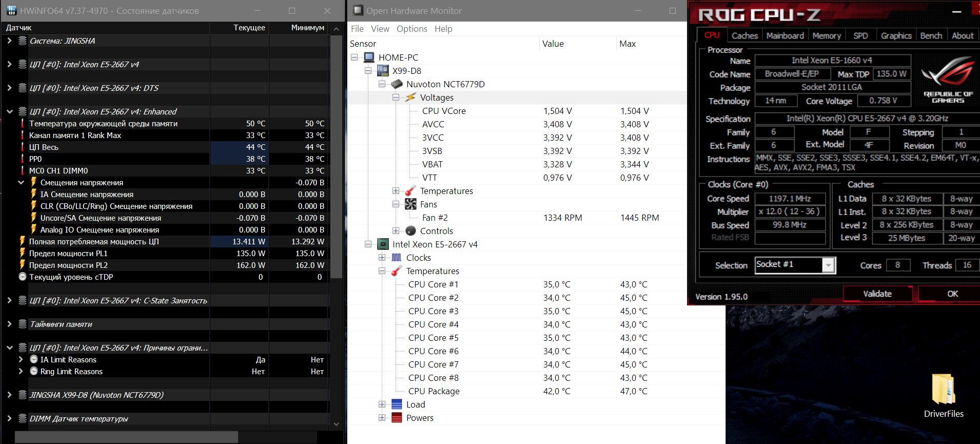The height and width of the screenshot is (444, 980).
Task: Click the thermometer icon beside ЦП Весь
Action: click(x=23, y=147)
